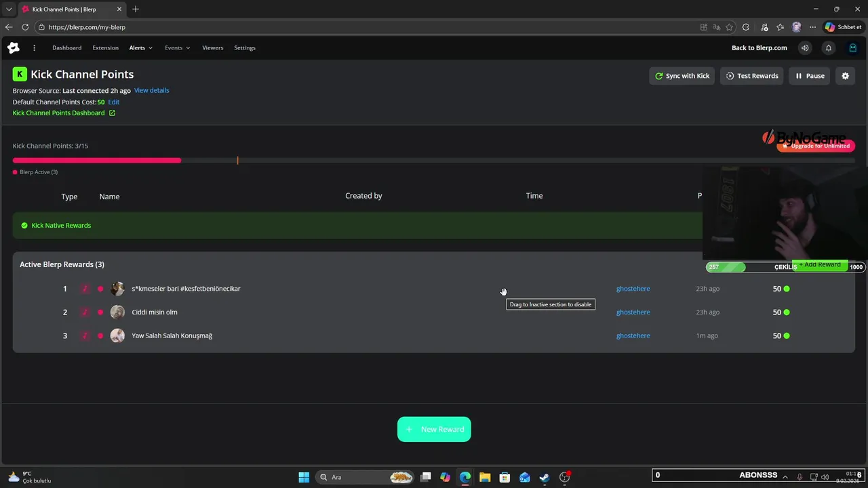Viewport: 868px width, 488px height.
Task: Click the orange marker on progress bar
Action: point(237,161)
